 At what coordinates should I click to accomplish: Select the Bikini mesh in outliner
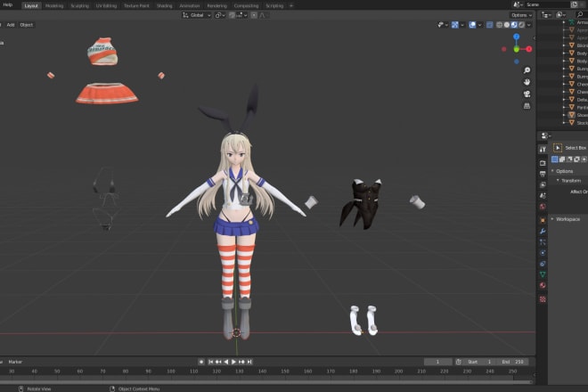[583, 45]
